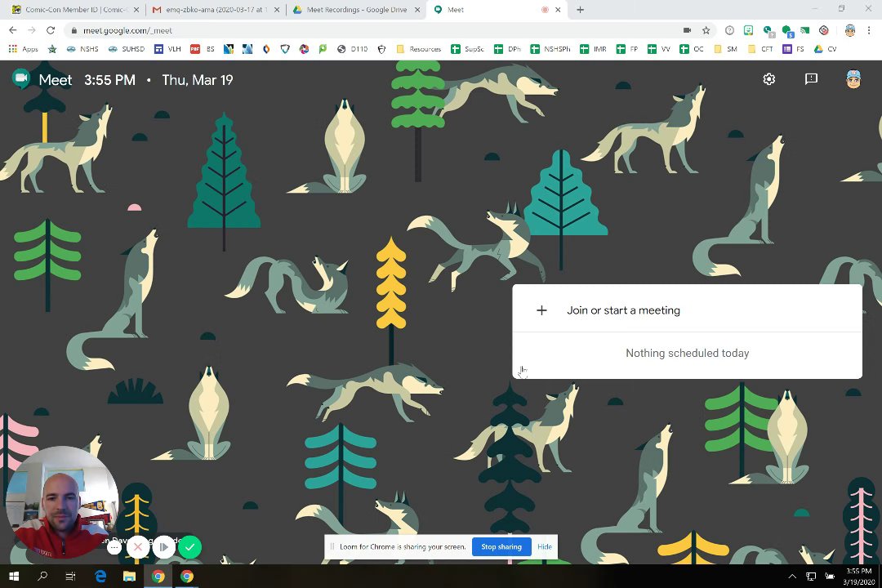882x588 pixels.
Task: Open Apps bookmark shortcut
Action: pos(23,49)
